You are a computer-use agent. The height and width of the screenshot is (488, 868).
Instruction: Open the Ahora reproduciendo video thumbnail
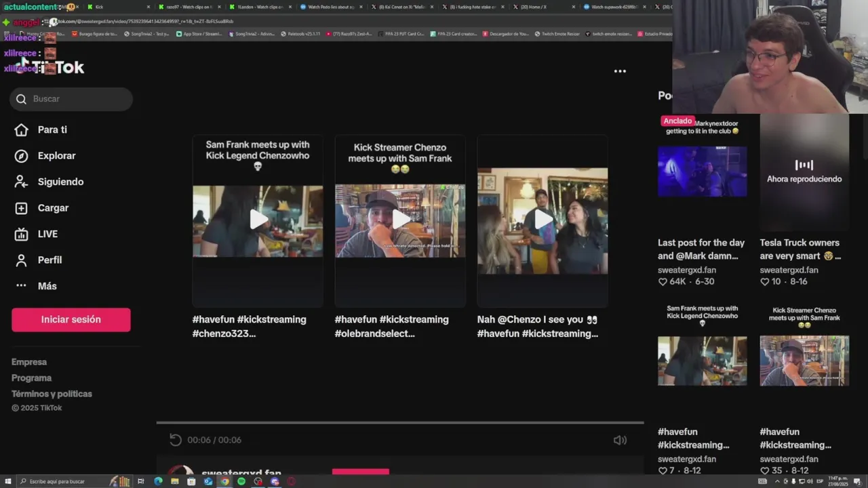pyautogui.click(x=804, y=171)
